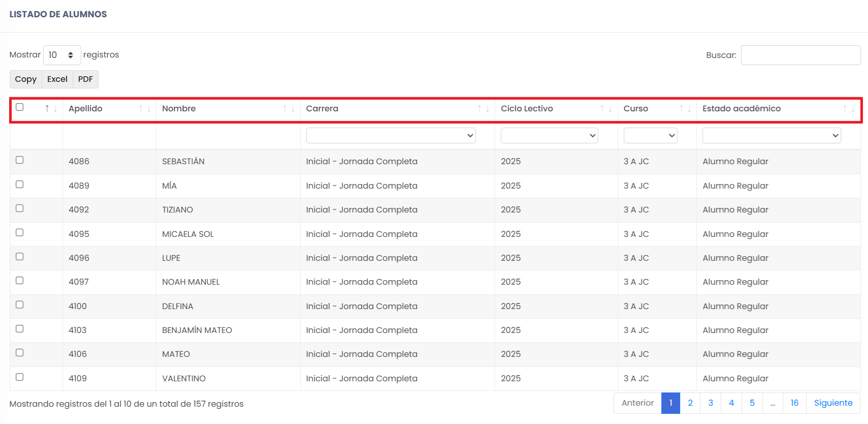This screenshot has width=868, height=424.
Task: Click the LISTADO DE ALUMNOS heading
Action: pyautogui.click(x=58, y=14)
